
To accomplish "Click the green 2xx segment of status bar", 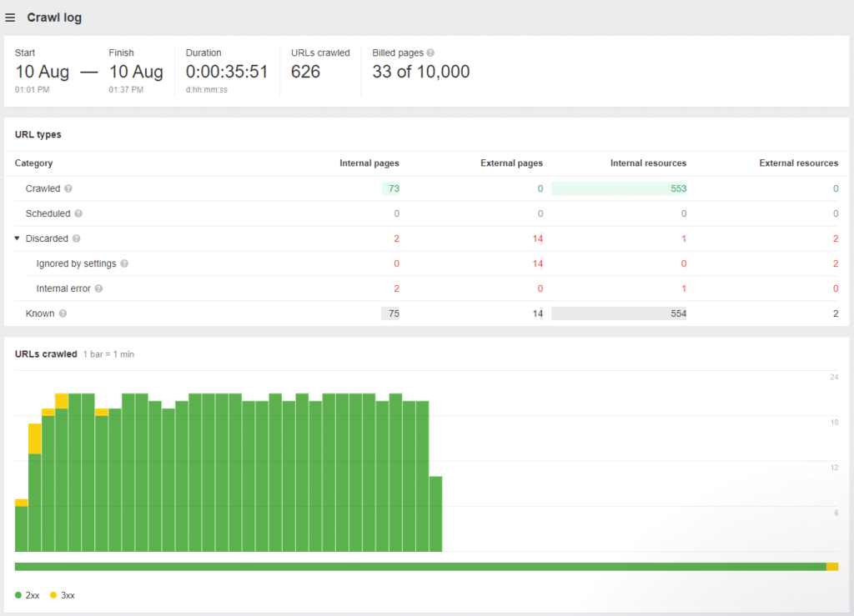I will coord(417,567).
